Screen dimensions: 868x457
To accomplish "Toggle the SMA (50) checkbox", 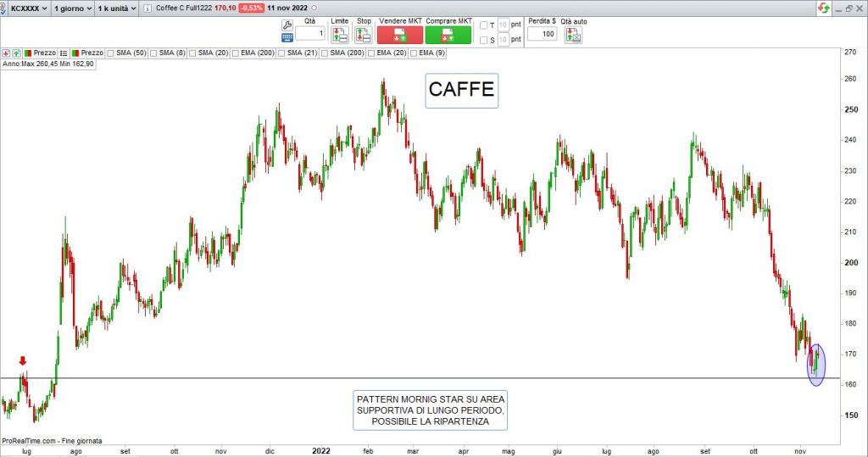I will tap(110, 53).
